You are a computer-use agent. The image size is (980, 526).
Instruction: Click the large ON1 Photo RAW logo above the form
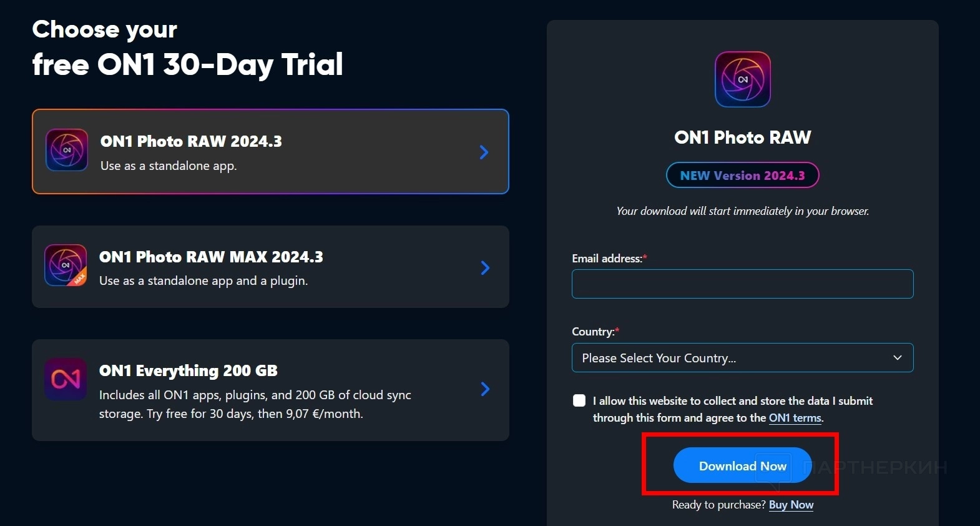tap(742, 79)
